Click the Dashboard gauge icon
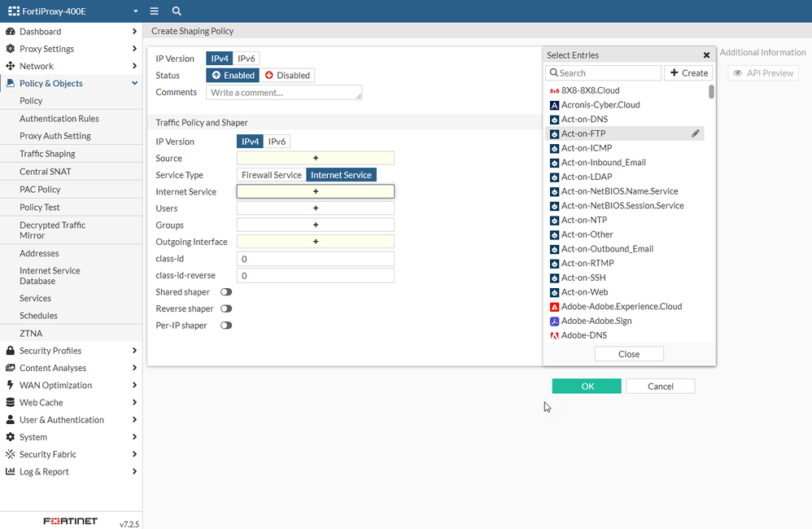This screenshot has height=529, width=812. [x=10, y=31]
